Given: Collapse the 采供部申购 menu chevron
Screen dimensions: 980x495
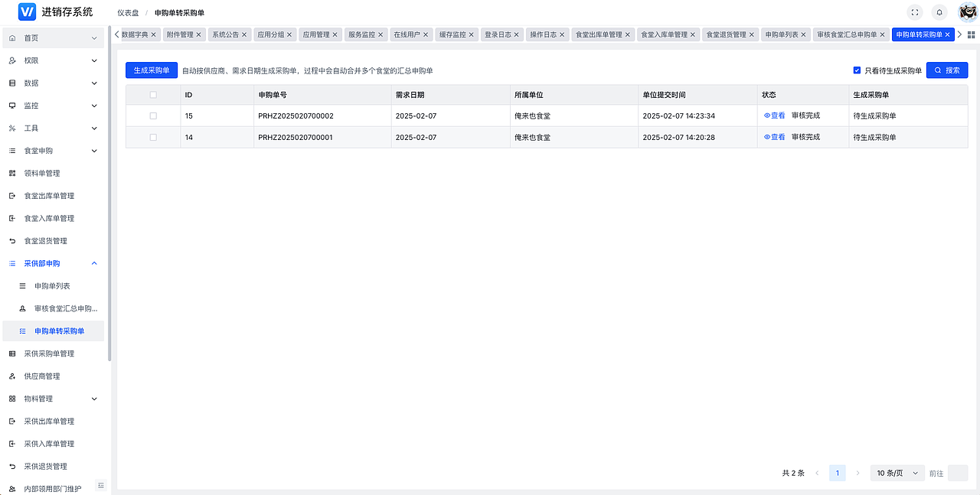Looking at the screenshot, I should tap(94, 263).
